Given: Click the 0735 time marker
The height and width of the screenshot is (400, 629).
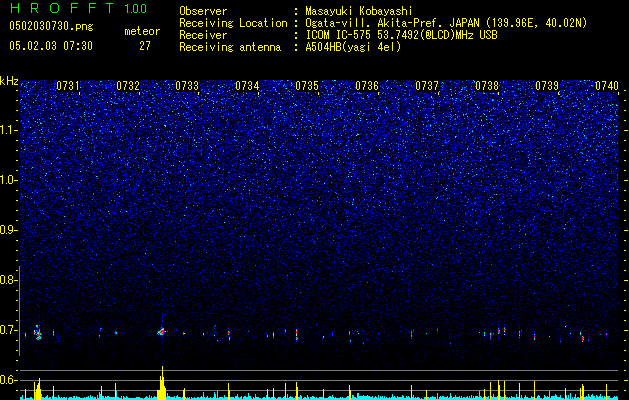Looking at the screenshot, I should pyautogui.click(x=307, y=86).
